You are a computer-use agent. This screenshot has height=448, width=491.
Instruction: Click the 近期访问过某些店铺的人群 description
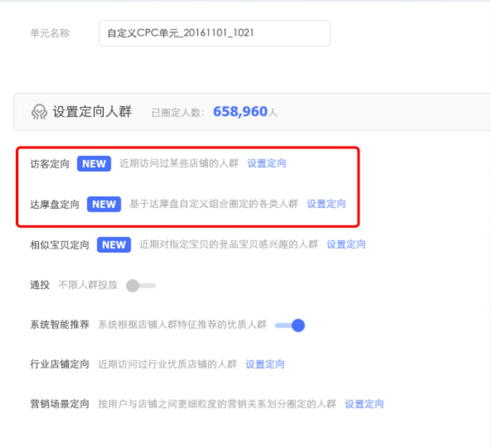179,163
